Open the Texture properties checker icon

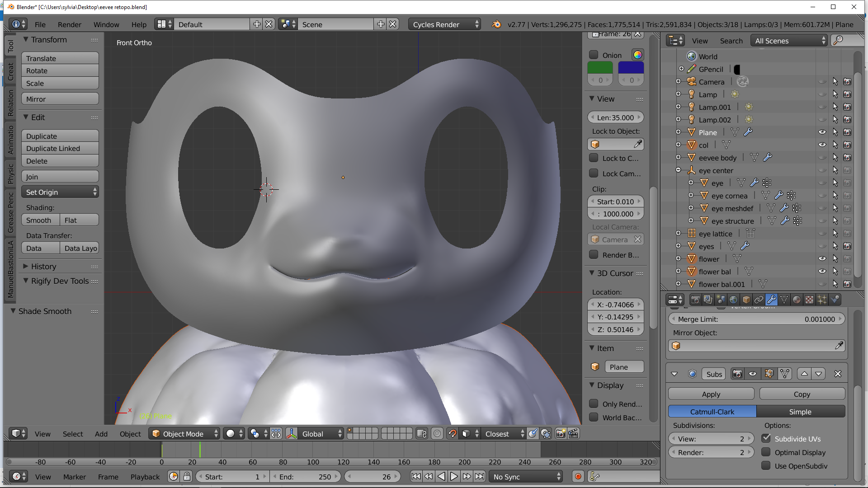coord(809,300)
